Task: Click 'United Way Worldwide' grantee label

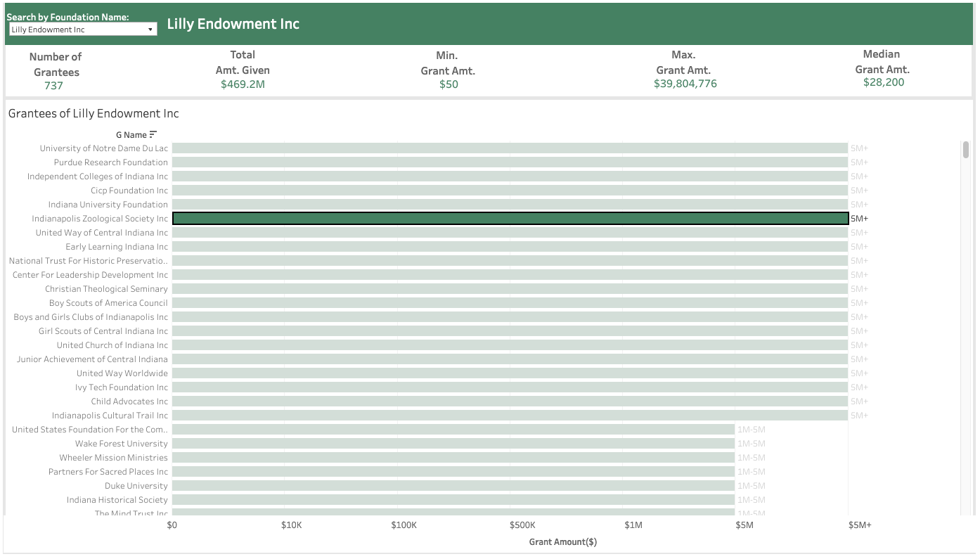Action: click(122, 373)
